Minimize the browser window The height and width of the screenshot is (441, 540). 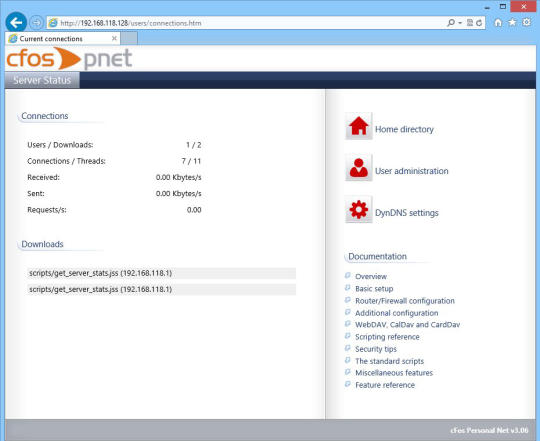487,7
